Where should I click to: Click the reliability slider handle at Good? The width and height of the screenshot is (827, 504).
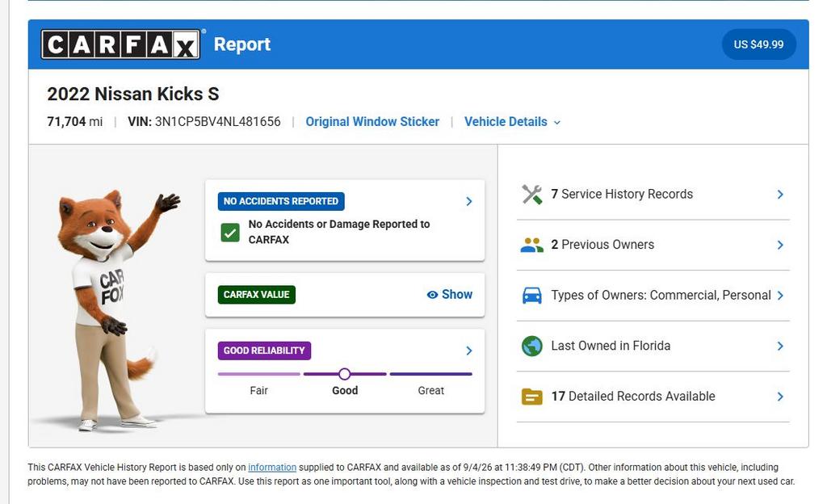point(344,374)
